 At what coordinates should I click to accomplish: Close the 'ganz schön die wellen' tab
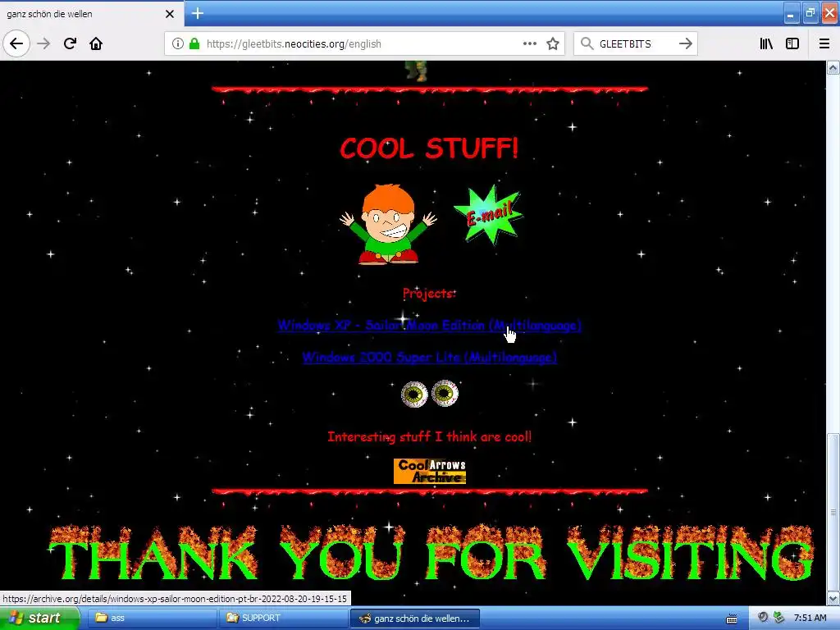pos(170,14)
